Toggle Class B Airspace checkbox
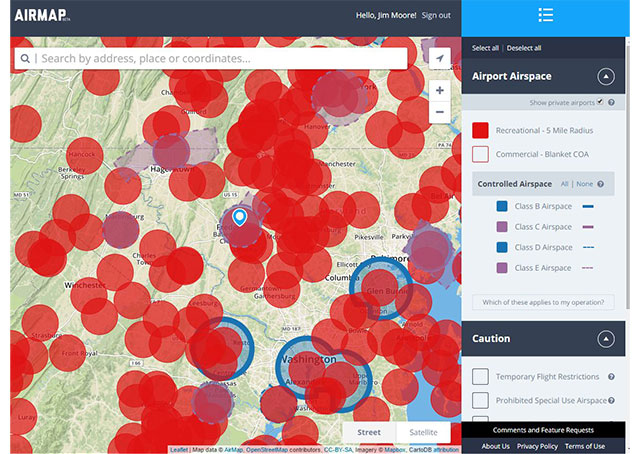640x454 pixels. pos(502,206)
